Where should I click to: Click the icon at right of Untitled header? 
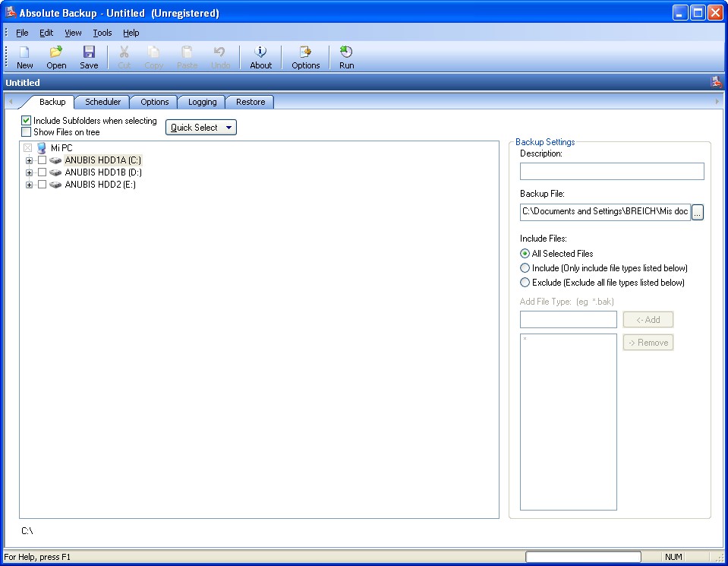(x=717, y=82)
